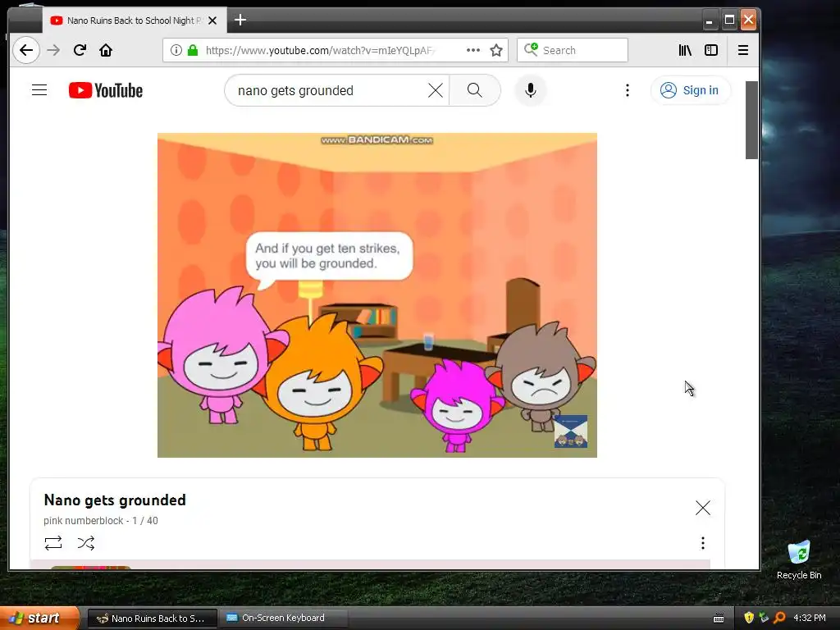840x630 pixels.
Task: Open the page actions three-dots menu
Action: pyautogui.click(x=473, y=50)
